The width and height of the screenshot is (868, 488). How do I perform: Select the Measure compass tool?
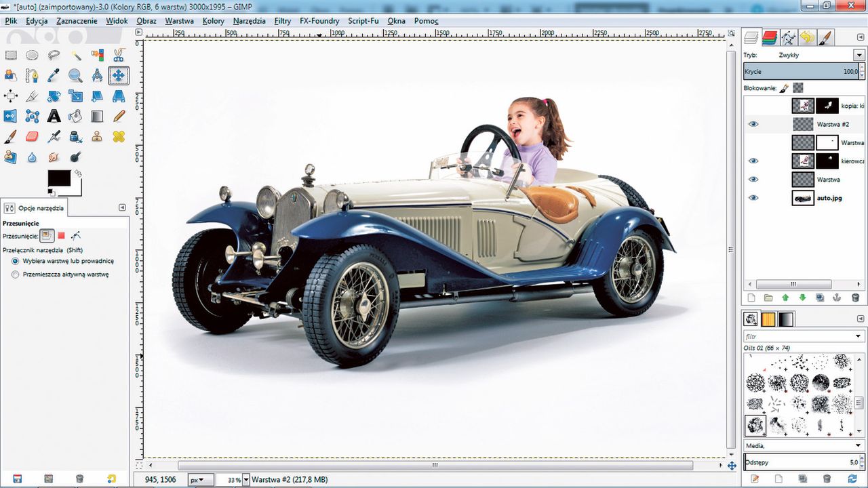click(97, 75)
